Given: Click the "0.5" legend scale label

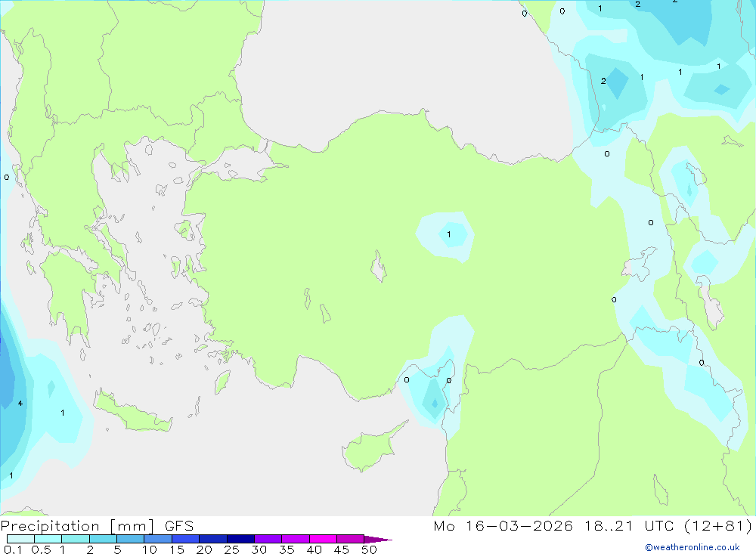Looking at the screenshot, I should click(41, 549).
